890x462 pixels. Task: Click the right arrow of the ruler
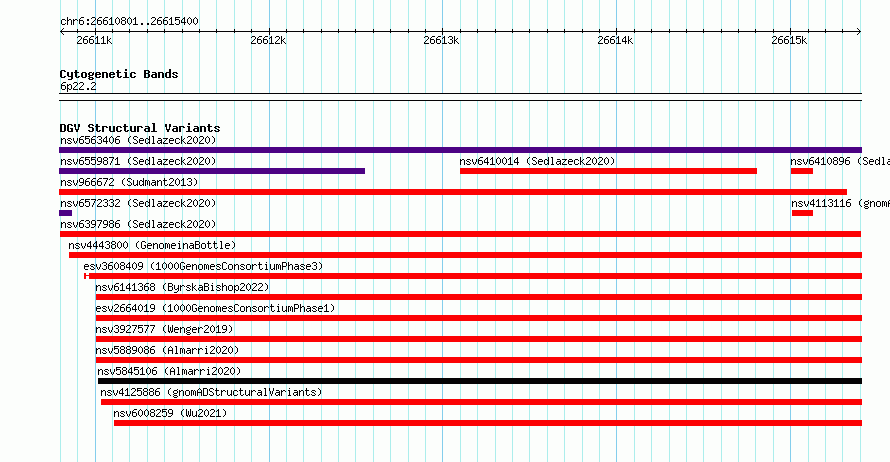click(859, 32)
